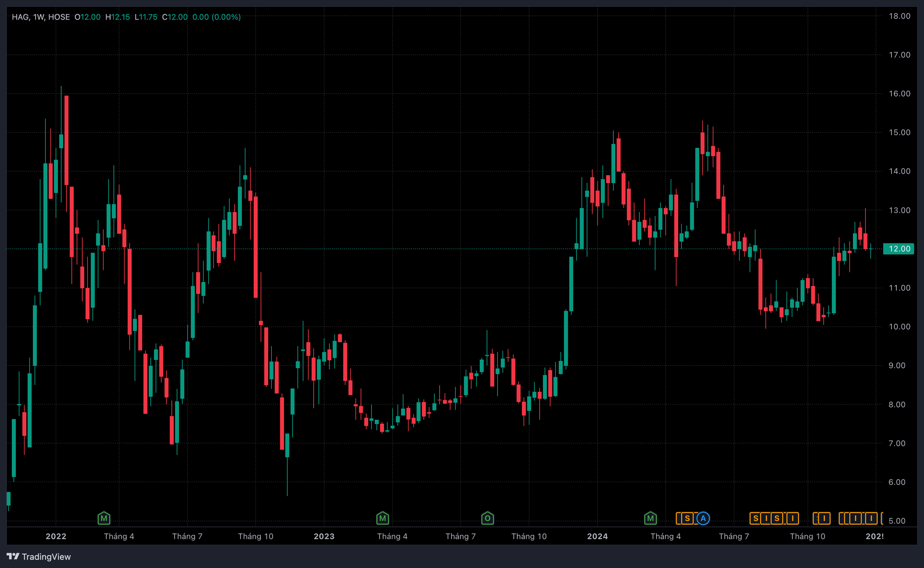Click the C12.00 close value in header

(175, 17)
